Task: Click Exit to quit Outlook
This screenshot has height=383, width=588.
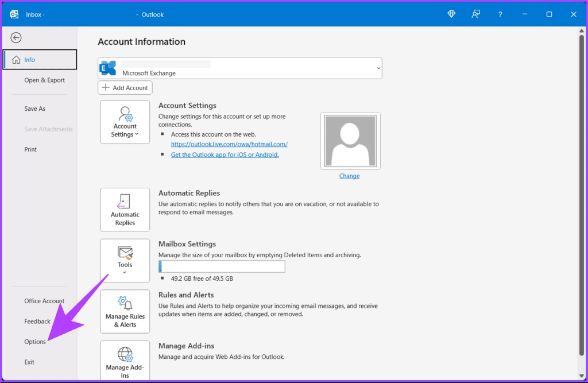Action: (x=29, y=362)
